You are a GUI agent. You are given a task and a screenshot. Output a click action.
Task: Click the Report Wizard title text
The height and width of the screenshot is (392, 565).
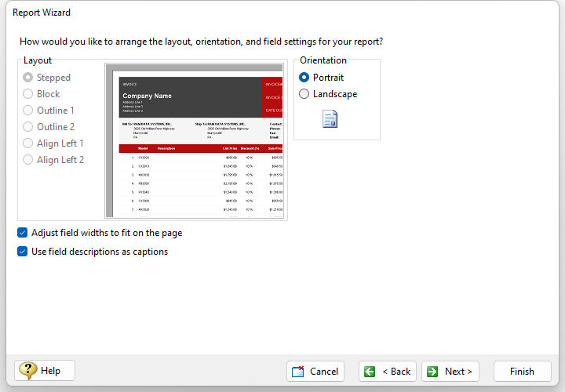tap(42, 13)
